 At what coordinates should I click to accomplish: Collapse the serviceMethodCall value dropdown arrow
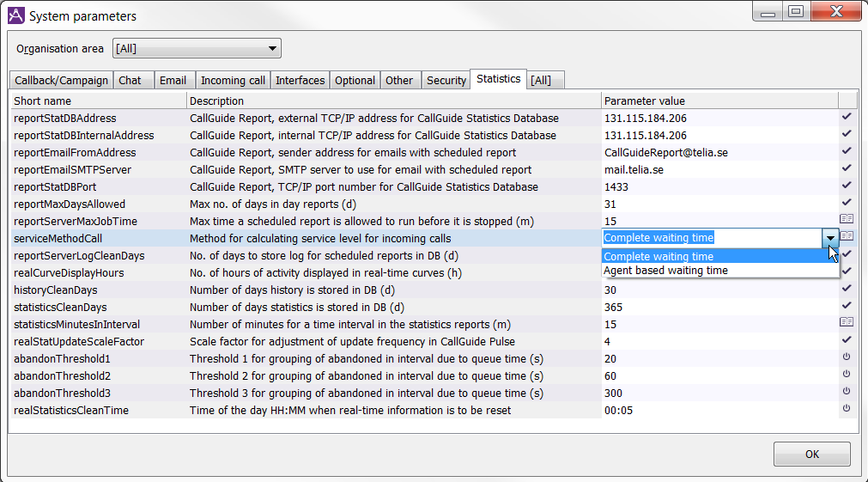(x=829, y=238)
